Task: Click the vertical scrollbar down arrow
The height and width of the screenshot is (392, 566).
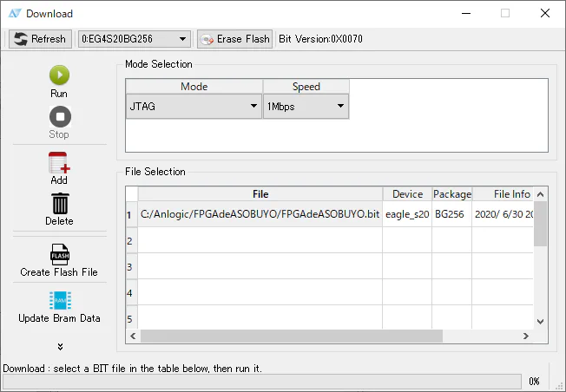Action: [540, 322]
